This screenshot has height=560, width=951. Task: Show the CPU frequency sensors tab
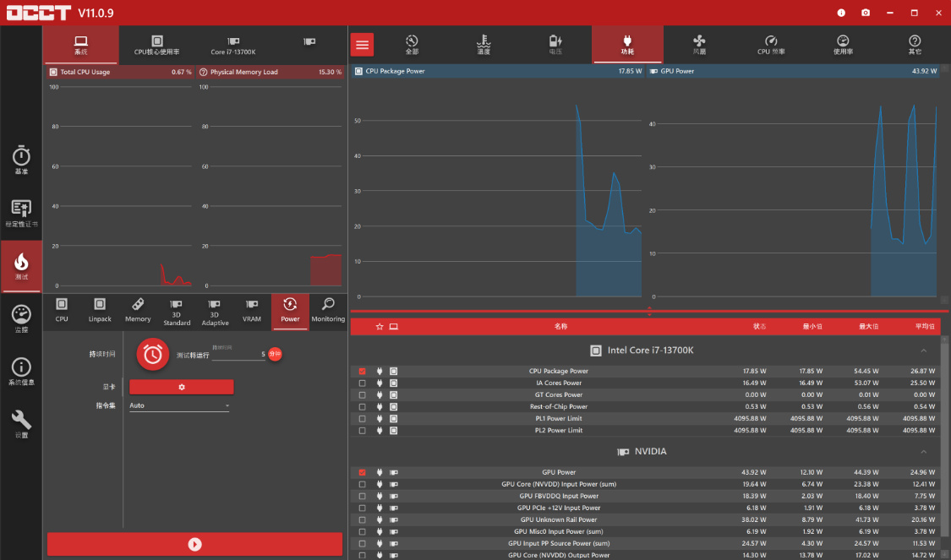click(x=771, y=45)
